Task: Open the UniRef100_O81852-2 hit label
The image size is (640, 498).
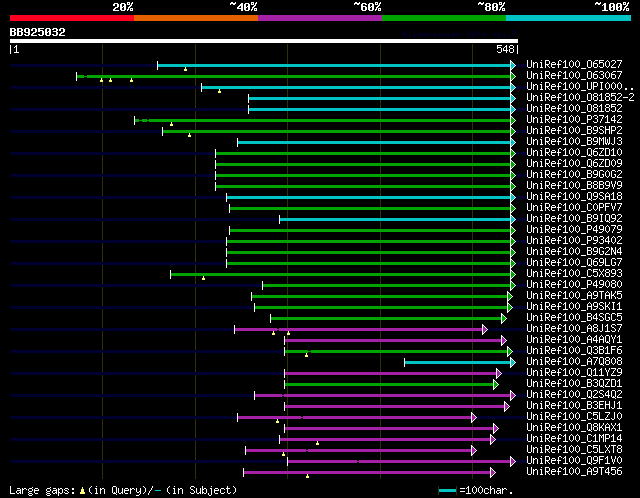Action: coord(580,97)
